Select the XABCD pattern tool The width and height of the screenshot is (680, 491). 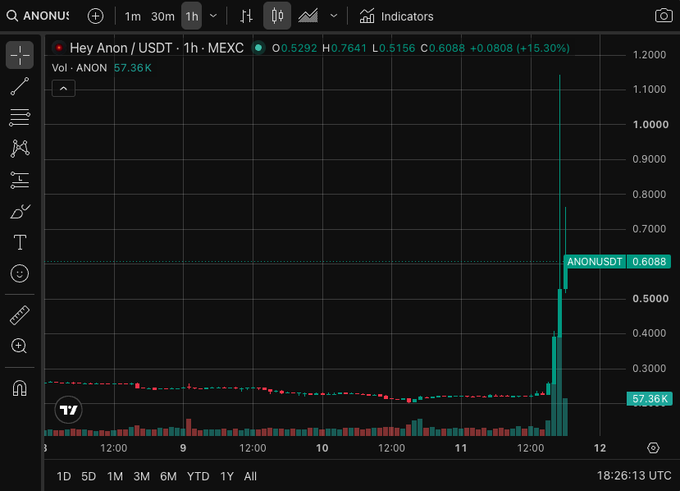point(20,148)
